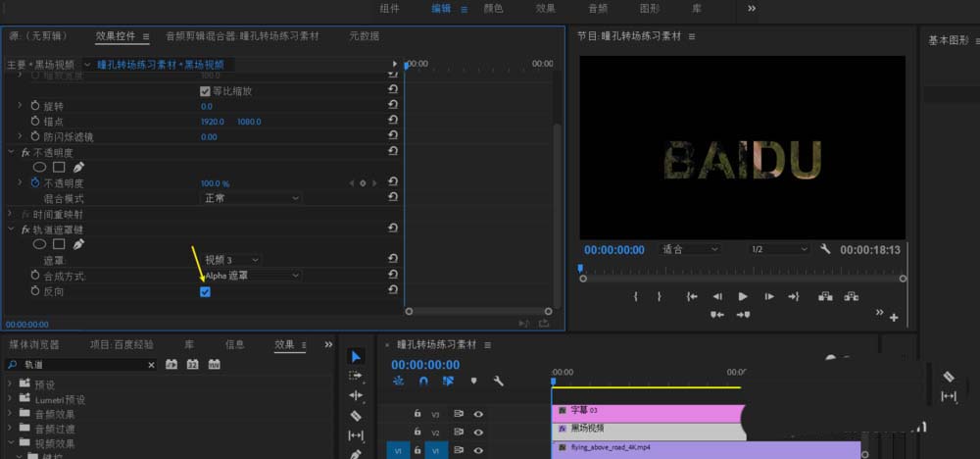Open the 混合模式 blend mode dropdown
The image size is (980, 459).
pyautogui.click(x=250, y=198)
